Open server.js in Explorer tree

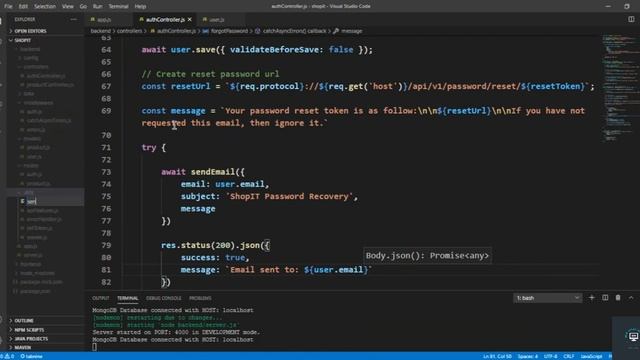click(32, 255)
